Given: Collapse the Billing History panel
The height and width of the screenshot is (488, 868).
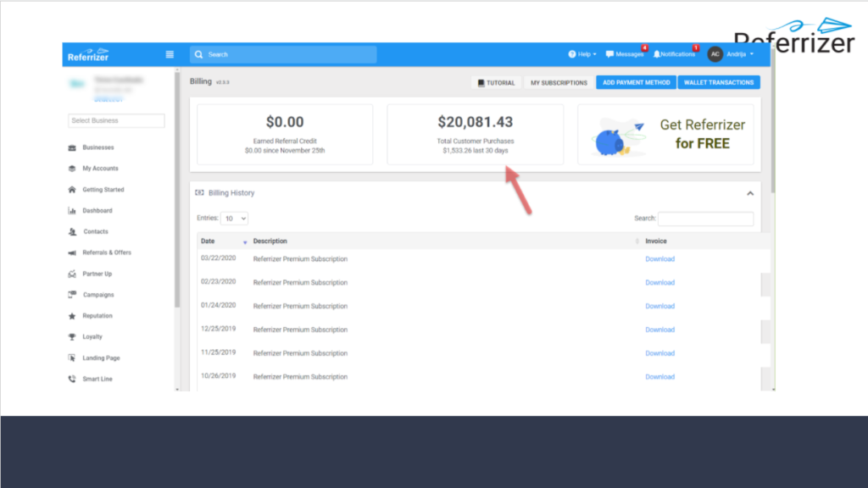Looking at the screenshot, I should click(749, 193).
